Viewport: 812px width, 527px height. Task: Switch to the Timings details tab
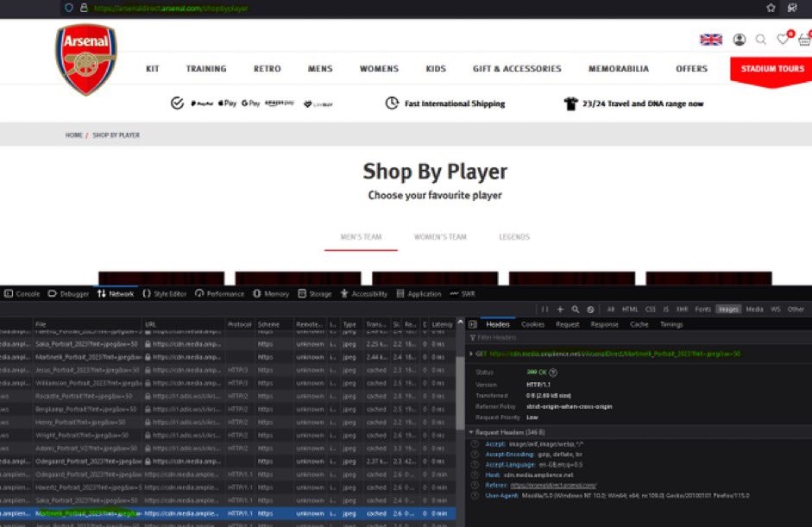(x=671, y=324)
